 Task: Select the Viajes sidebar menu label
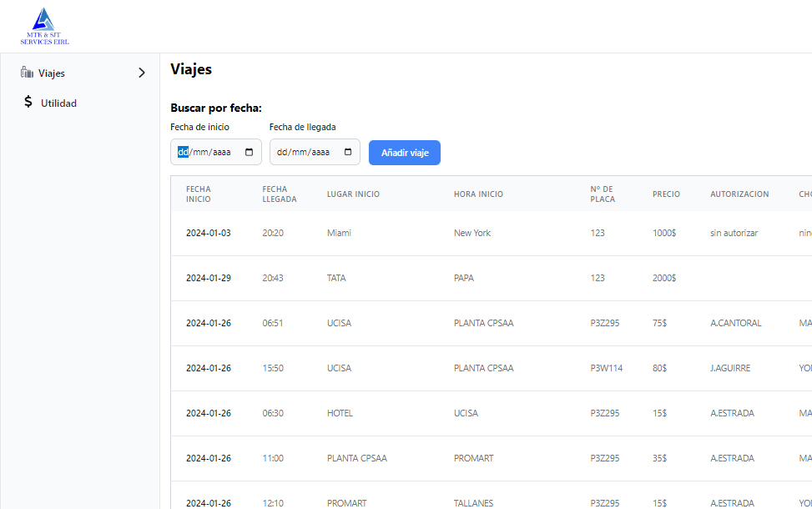[x=52, y=73]
